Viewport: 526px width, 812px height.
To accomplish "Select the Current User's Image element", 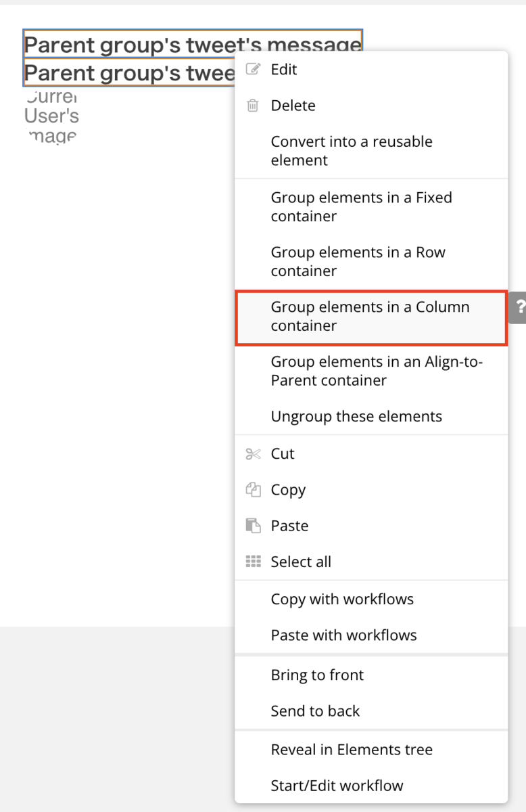I will [51, 116].
